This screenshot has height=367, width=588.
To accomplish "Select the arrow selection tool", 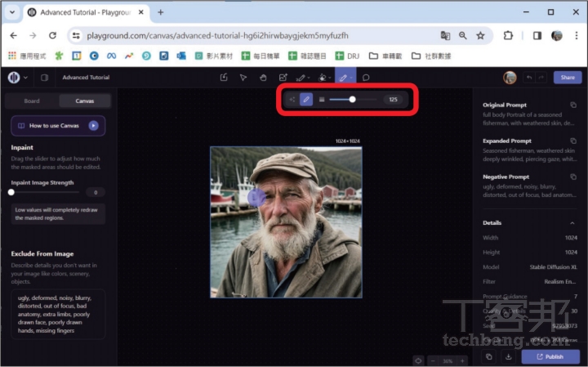I will (243, 78).
